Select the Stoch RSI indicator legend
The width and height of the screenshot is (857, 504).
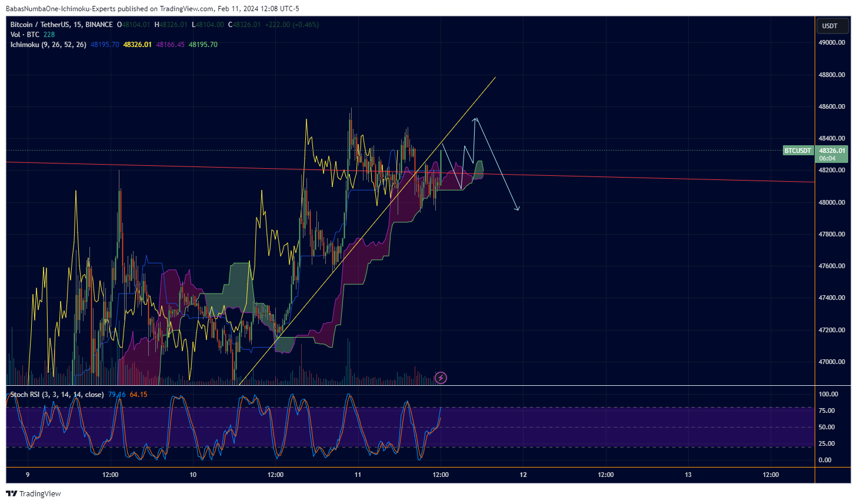[x=57, y=395]
